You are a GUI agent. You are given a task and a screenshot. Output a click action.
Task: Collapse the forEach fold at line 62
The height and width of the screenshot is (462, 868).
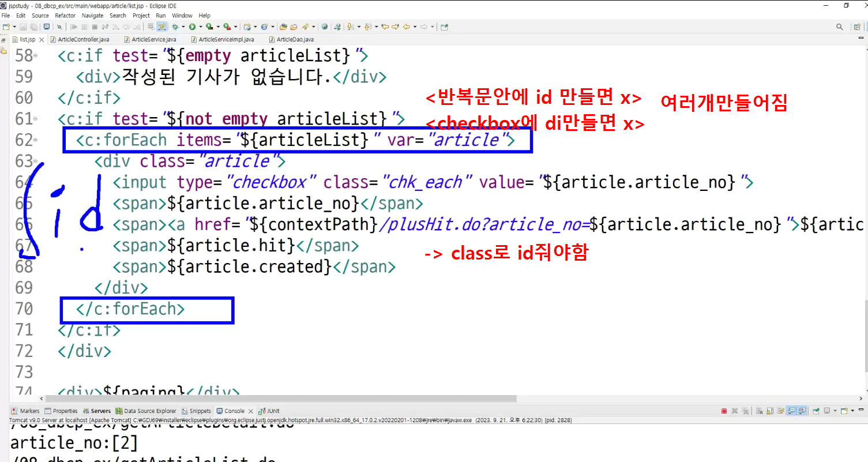[x=36, y=140]
